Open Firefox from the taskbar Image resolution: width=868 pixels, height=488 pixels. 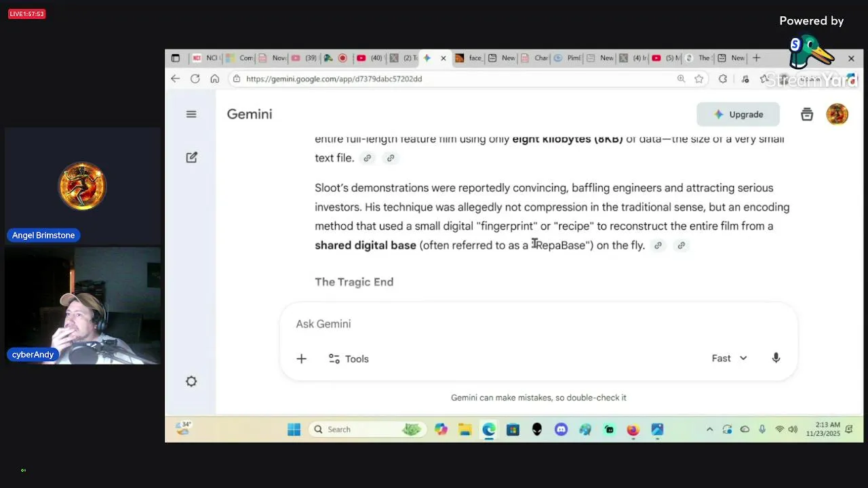633,429
